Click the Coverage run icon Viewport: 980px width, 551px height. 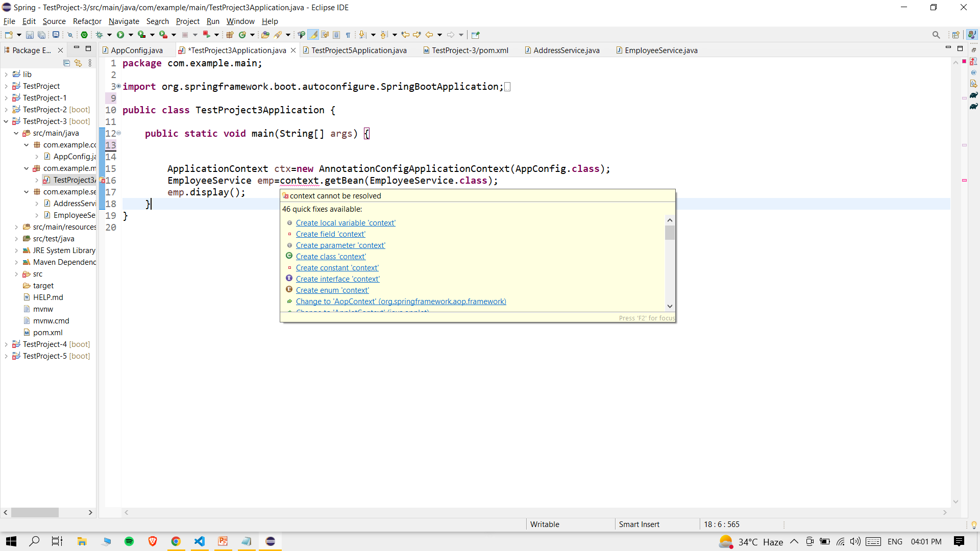pyautogui.click(x=142, y=35)
